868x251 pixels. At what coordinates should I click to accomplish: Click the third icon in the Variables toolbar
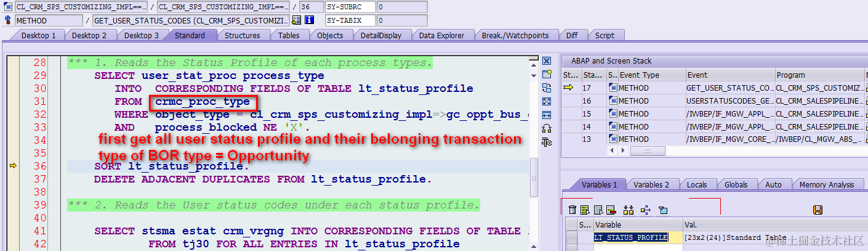point(598,210)
